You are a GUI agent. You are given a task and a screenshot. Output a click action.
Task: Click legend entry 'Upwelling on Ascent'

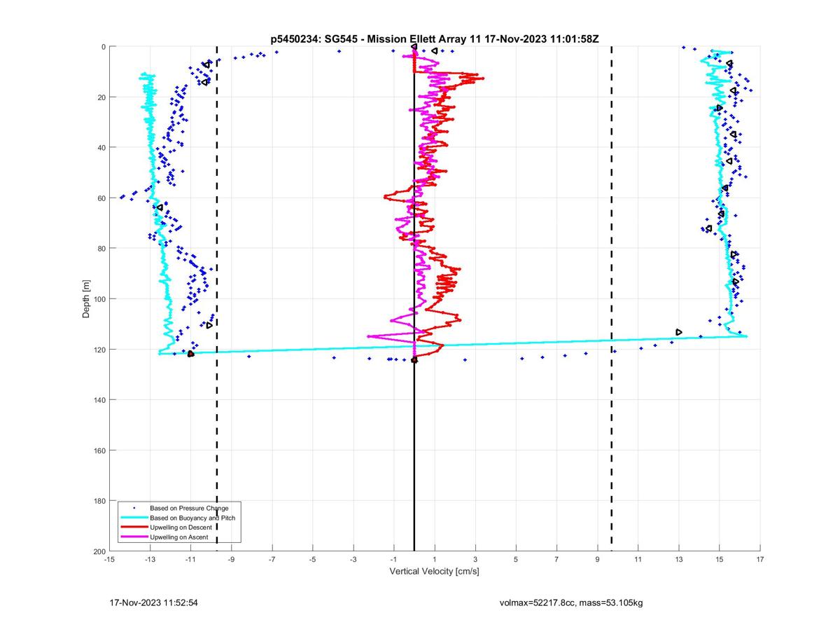(181, 537)
